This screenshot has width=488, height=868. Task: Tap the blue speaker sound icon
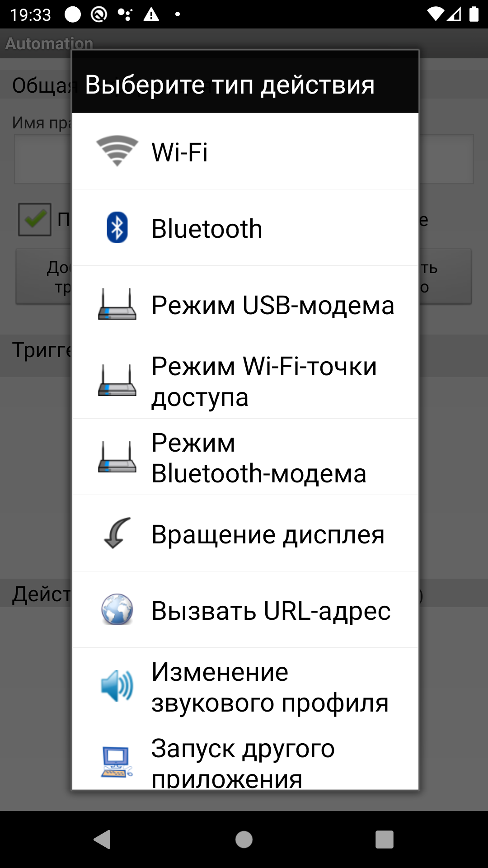117,686
